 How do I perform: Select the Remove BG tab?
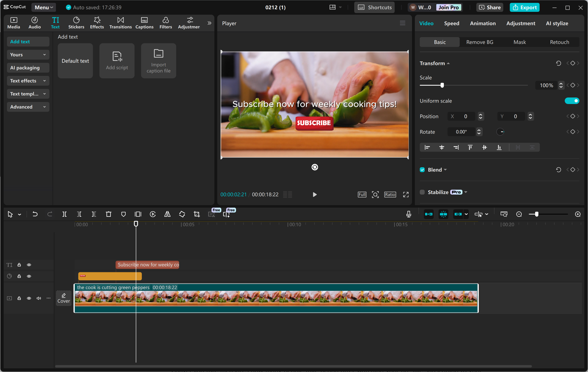click(479, 42)
